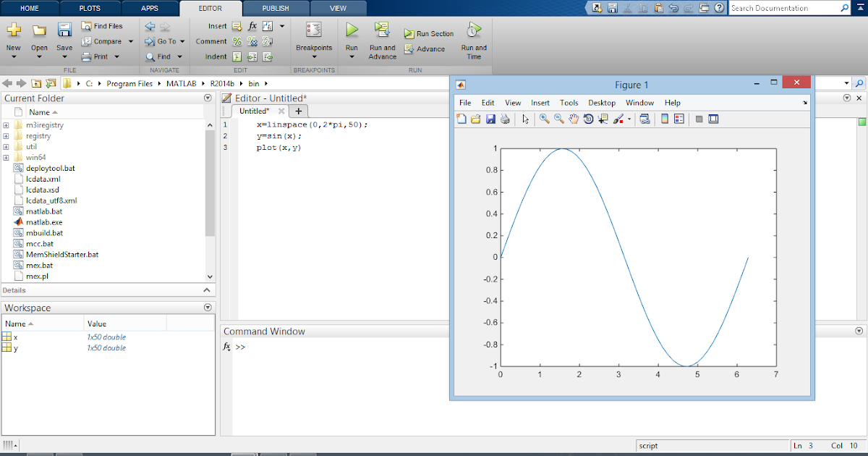Expand the win64 folder tree node
The height and width of the screenshot is (456, 868).
pyautogui.click(x=6, y=157)
